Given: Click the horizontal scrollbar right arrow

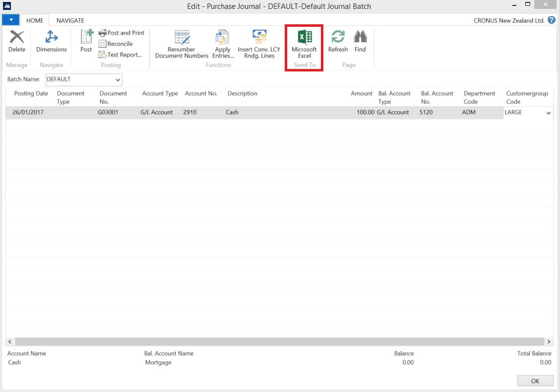Looking at the screenshot, I should (x=549, y=341).
